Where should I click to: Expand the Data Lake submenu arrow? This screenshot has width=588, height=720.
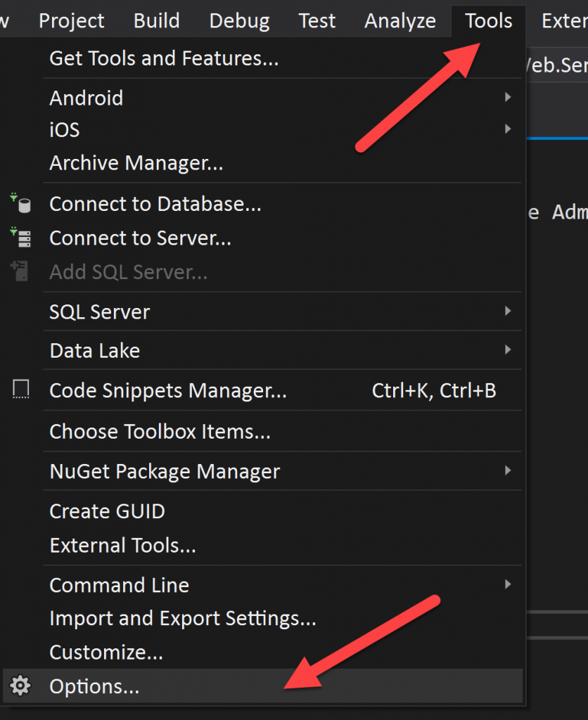pyautogui.click(x=508, y=350)
